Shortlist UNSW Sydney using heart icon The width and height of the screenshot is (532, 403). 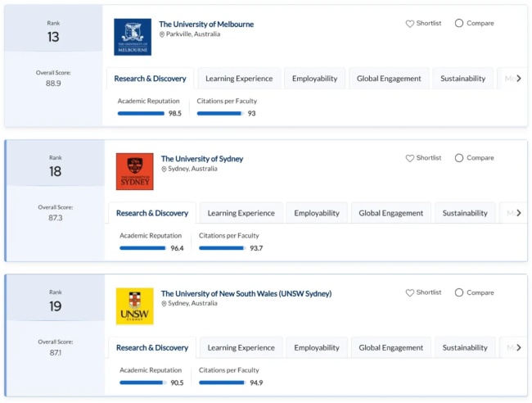pos(410,292)
